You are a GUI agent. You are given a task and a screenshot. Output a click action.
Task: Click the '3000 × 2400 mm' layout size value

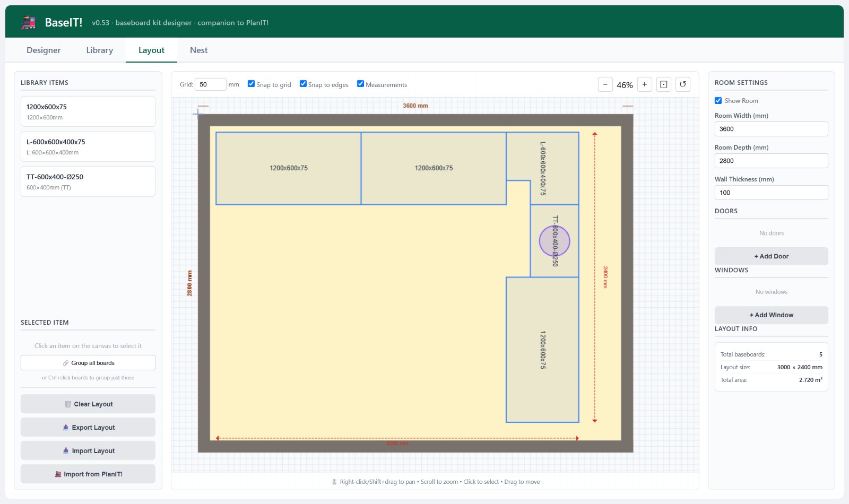point(800,367)
